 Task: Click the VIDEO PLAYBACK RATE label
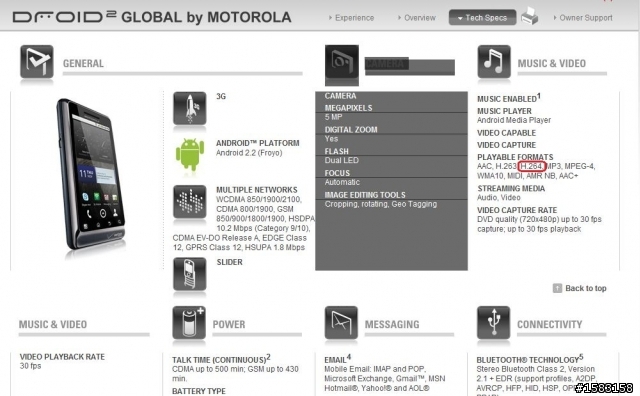point(62,357)
